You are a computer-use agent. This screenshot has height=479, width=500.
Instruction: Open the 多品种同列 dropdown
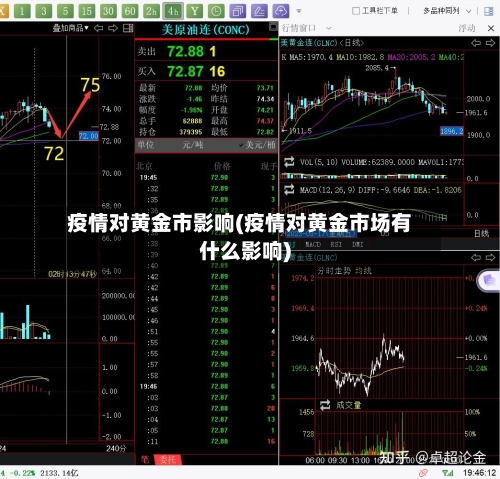click(447, 11)
